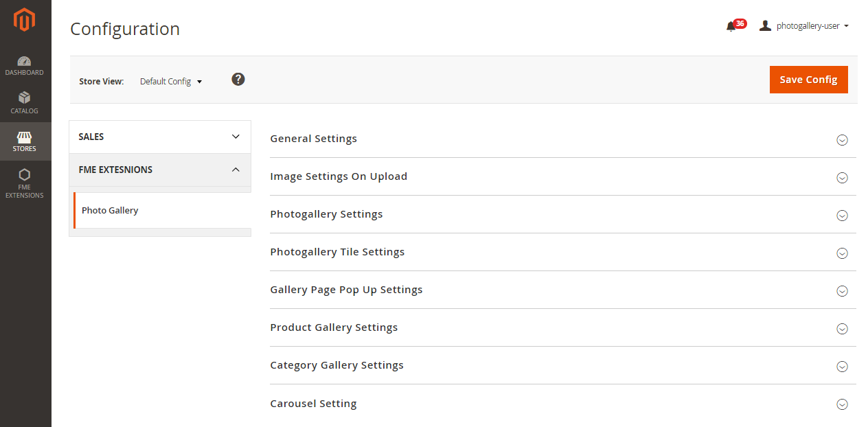Viewport: 868px width, 427px height.
Task: Collapse the FME Extesnions section
Action: pyautogui.click(x=160, y=170)
